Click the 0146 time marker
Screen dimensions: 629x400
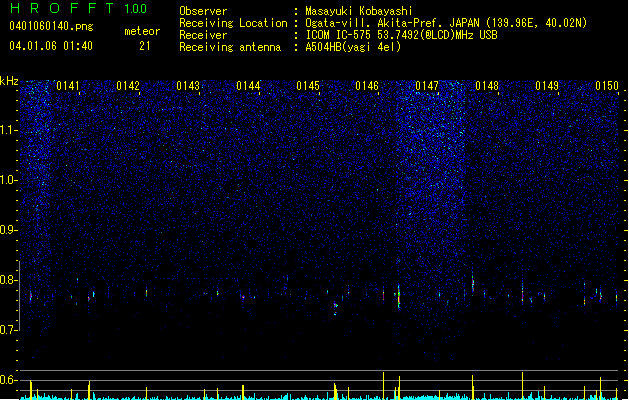click(x=367, y=86)
